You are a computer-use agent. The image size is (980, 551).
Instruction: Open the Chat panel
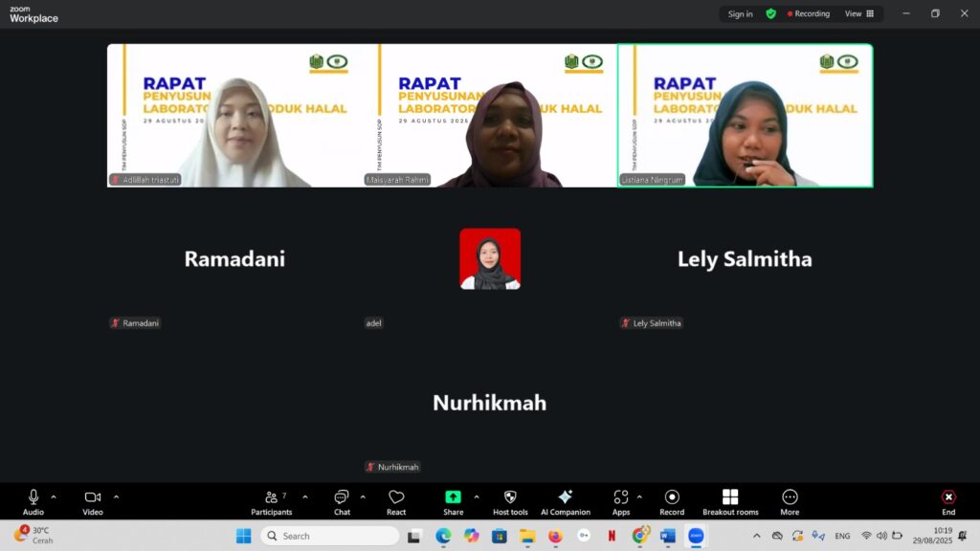pos(342,501)
